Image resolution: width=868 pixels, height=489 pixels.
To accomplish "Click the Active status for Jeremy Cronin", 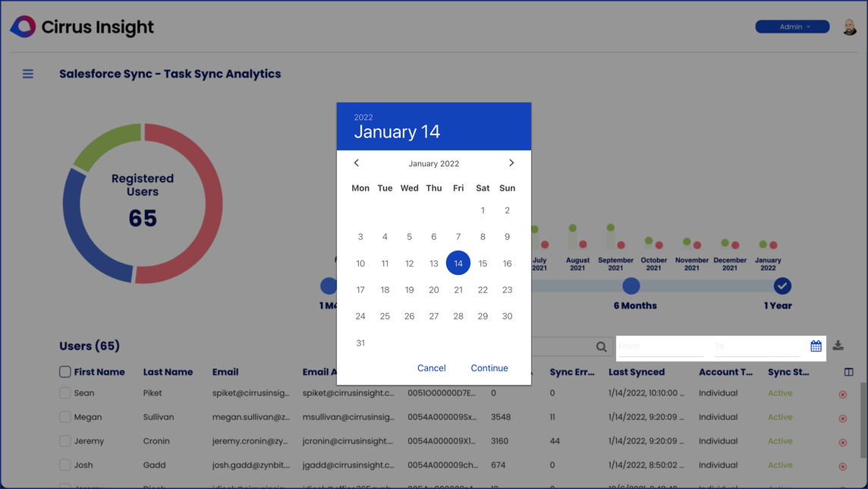I will tap(780, 441).
